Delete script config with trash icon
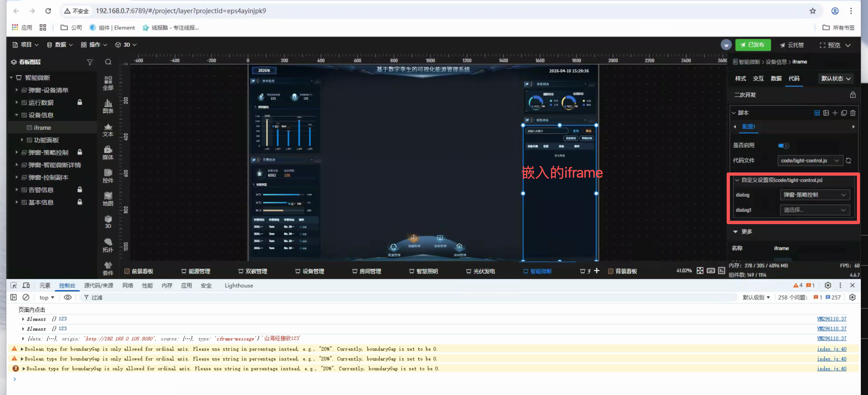Image resolution: width=868 pixels, height=395 pixels. click(x=853, y=113)
